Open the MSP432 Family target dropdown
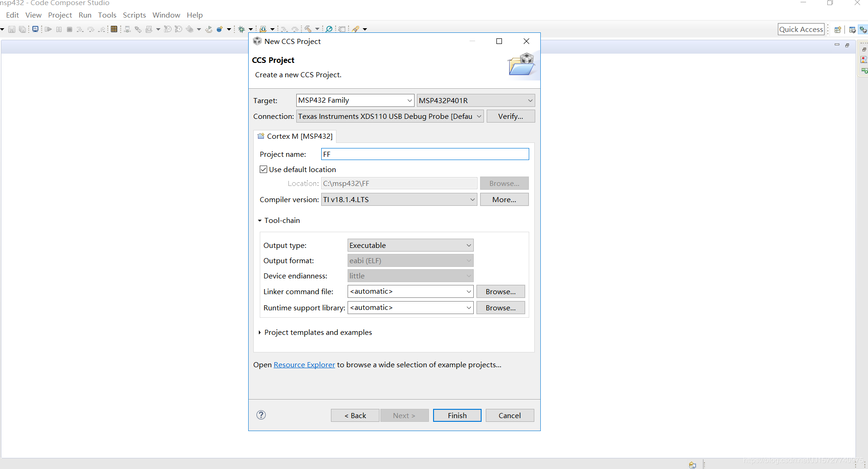The height and width of the screenshot is (469, 868). click(355, 100)
